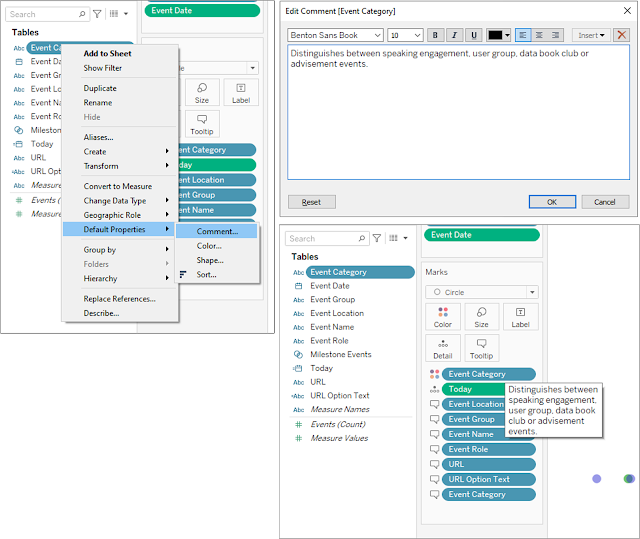This screenshot has width=640, height=539.
Task: Open the Circle mark type dropdown
Action: pos(482,292)
